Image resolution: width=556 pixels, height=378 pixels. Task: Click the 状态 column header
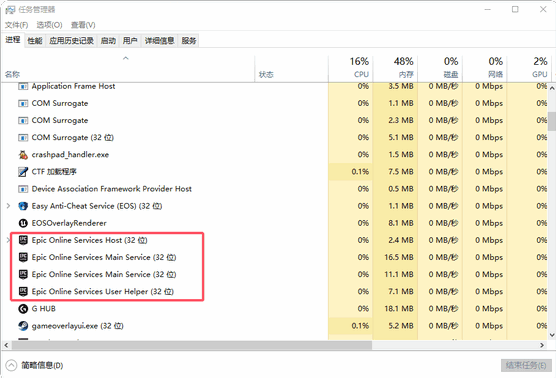[291, 68]
